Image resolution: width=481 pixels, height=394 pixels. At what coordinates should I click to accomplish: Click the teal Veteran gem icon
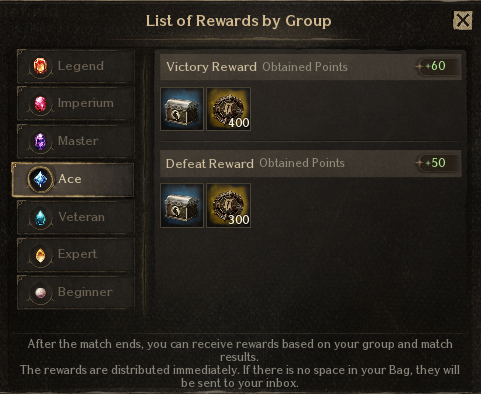(40, 217)
